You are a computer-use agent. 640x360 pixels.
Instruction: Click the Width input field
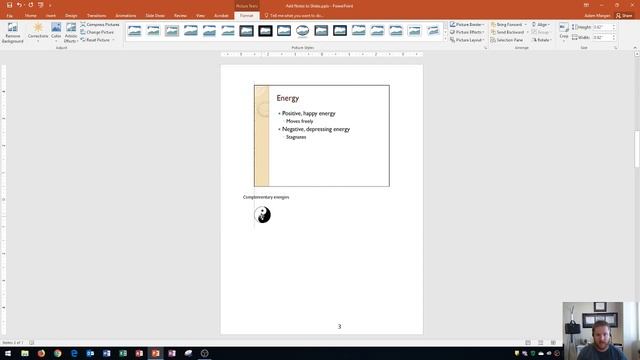click(602, 37)
